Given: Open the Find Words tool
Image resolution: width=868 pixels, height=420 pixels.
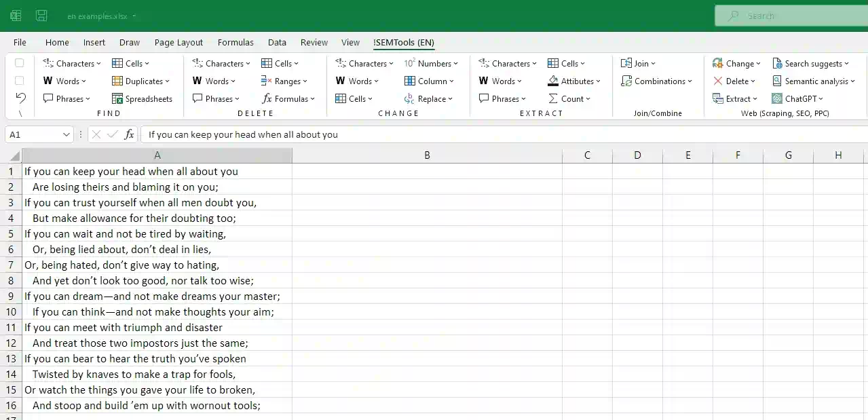Looking at the screenshot, I should pos(64,81).
